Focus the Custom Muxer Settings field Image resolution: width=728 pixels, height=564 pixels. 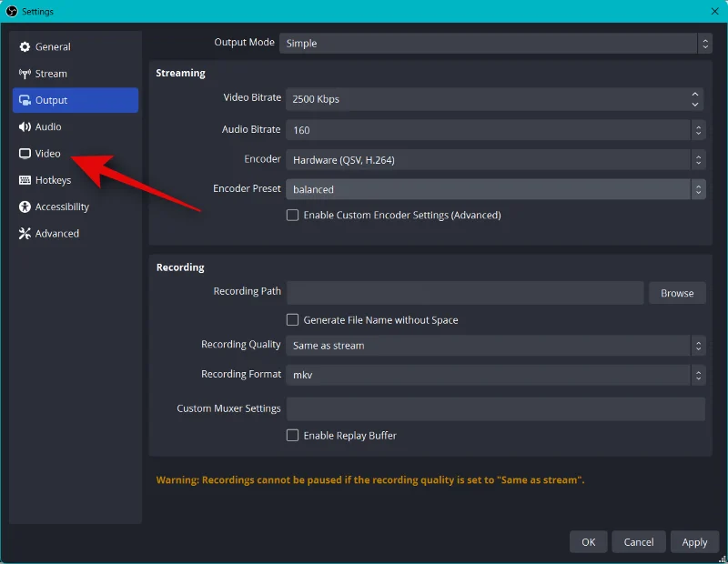point(495,409)
